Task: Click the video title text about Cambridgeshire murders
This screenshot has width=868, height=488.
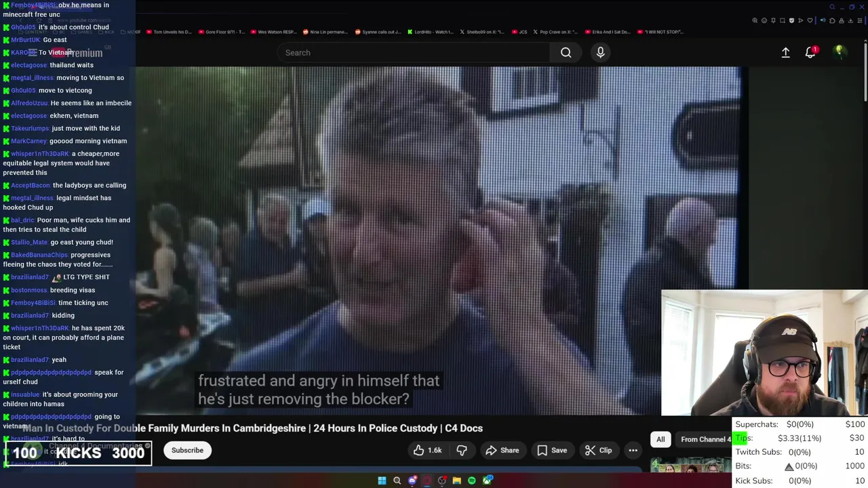Action: coord(252,428)
